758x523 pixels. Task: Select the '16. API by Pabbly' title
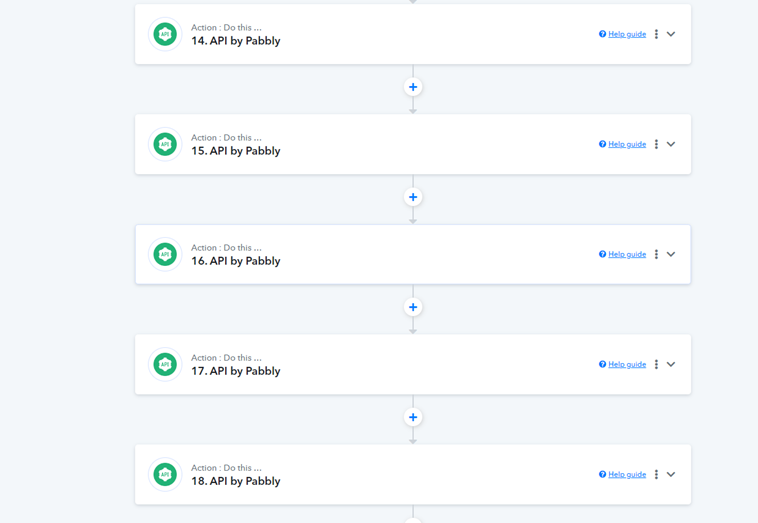235,261
